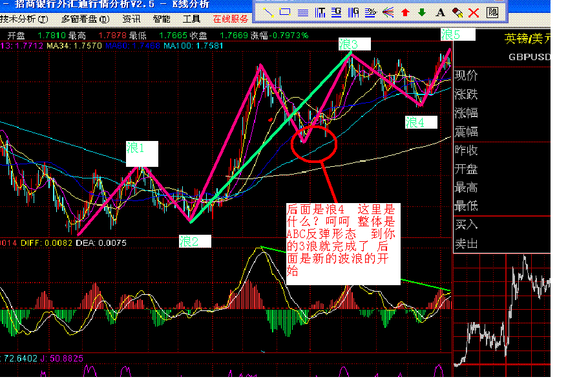Open the 在线服务 menu

pos(230,19)
